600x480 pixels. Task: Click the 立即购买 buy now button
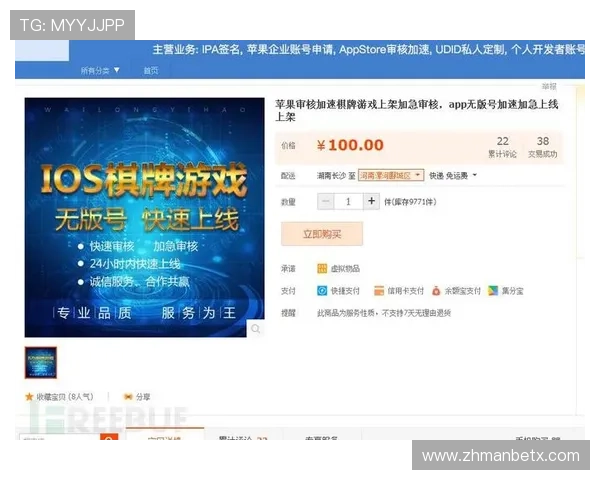(322, 234)
